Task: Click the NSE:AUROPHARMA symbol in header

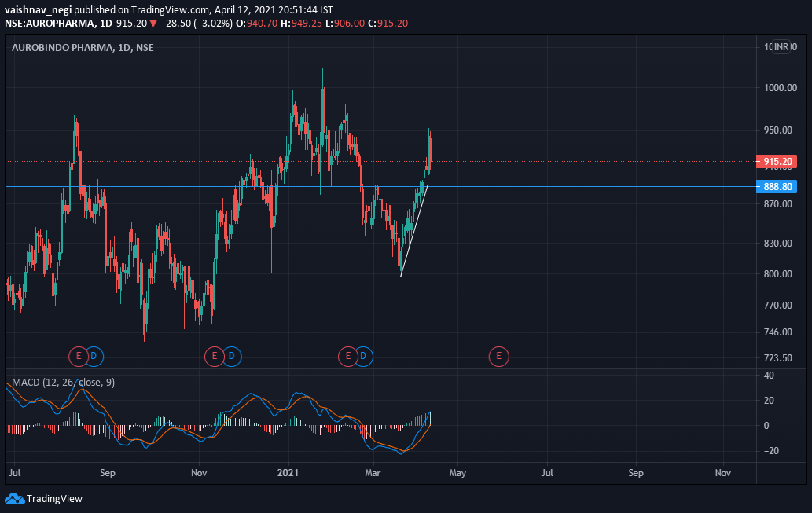Action: click(x=50, y=24)
